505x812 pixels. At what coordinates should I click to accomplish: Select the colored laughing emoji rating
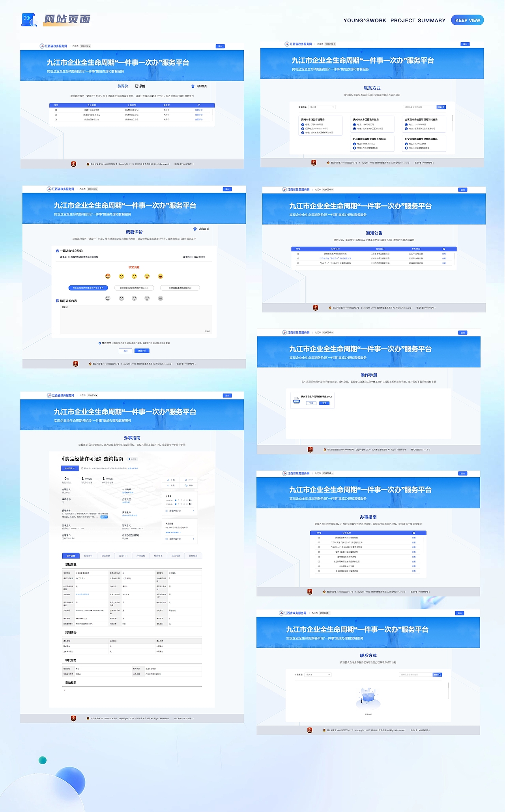161,276
